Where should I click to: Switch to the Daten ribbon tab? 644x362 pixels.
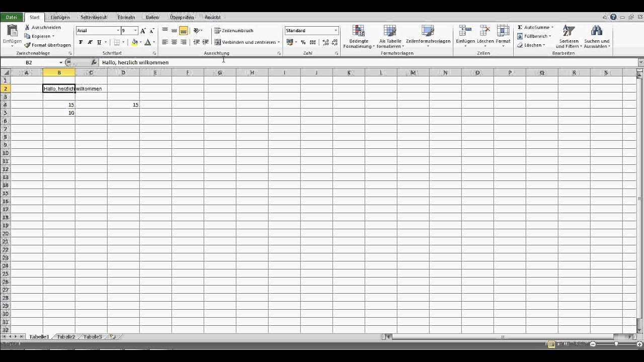click(152, 17)
